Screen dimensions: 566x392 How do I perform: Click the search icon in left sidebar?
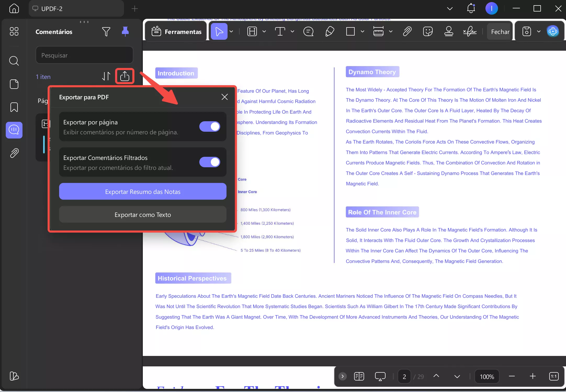pyautogui.click(x=14, y=61)
